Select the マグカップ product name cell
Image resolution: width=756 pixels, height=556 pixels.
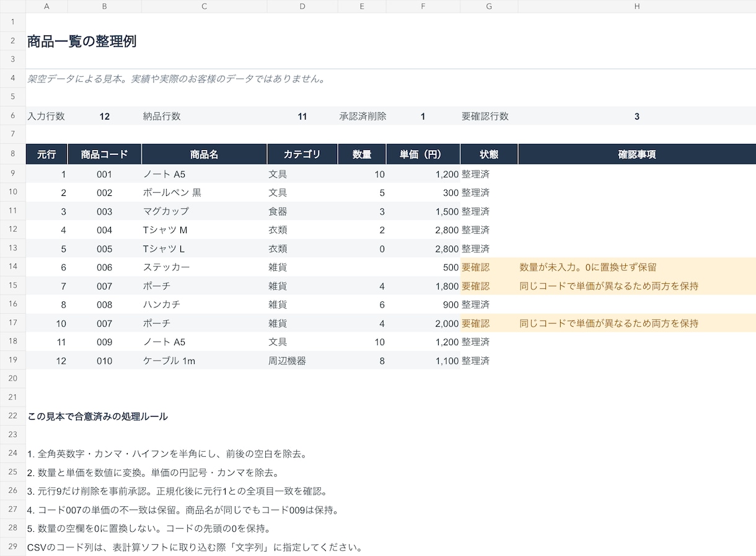point(204,211)
